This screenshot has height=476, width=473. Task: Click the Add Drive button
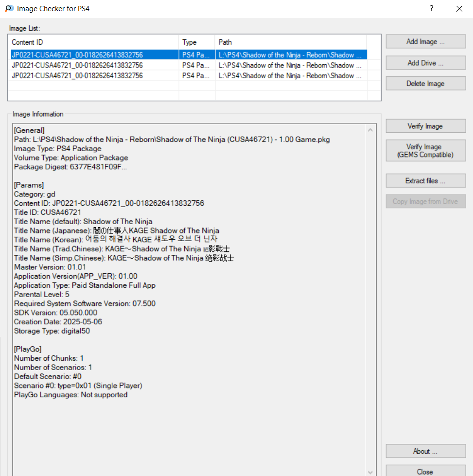point(426,63)
